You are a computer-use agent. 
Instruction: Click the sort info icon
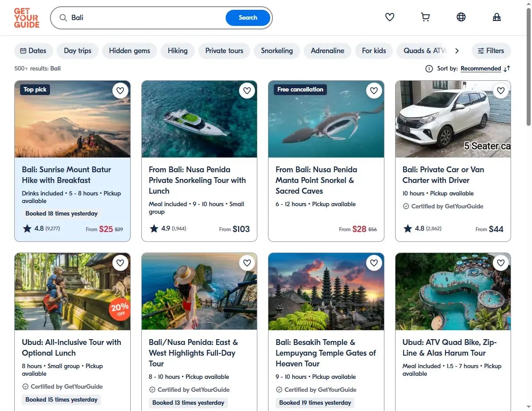click(429, 69)
